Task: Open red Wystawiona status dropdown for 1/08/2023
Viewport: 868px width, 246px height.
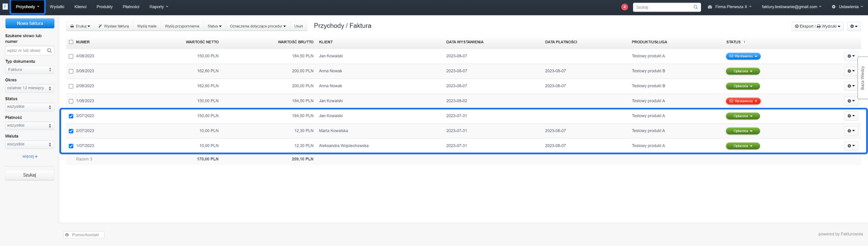Action: pos(743,101)
